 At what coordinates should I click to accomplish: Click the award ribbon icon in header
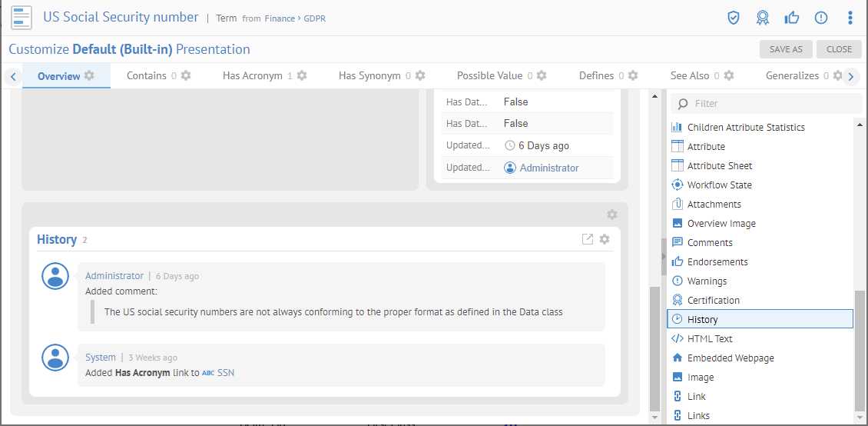[762, 18]
